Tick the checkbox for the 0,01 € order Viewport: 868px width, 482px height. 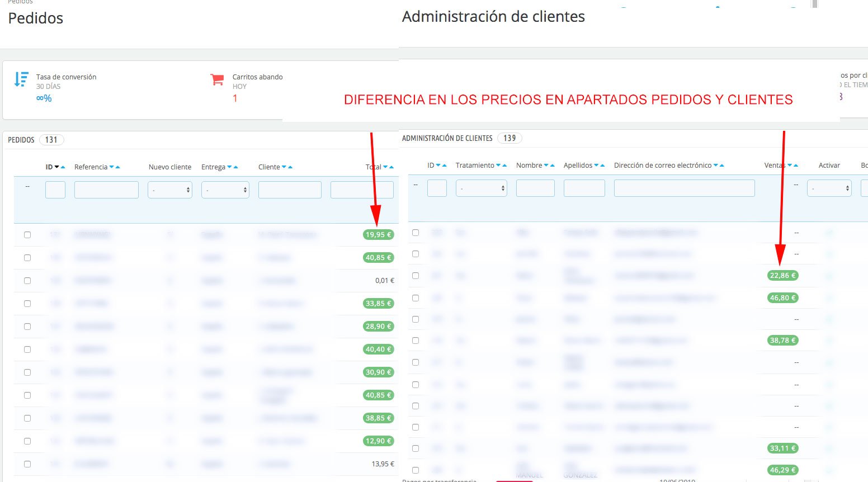tap(27, 281)
